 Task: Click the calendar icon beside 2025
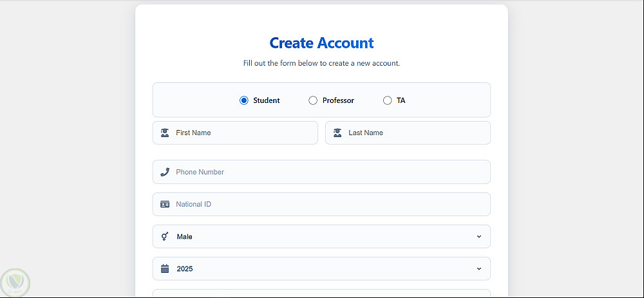[165, 268]
